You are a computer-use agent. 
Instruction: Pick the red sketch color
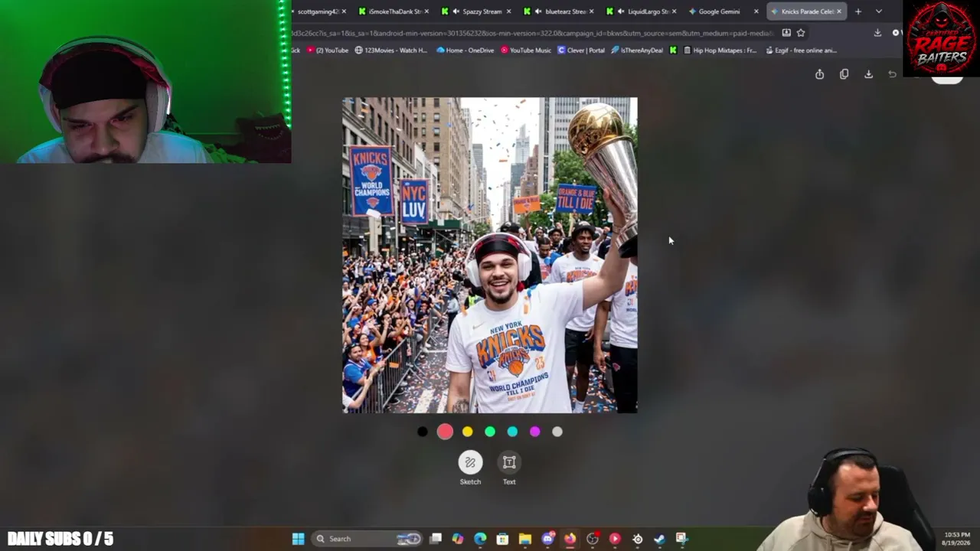click(x=445, y=432)
